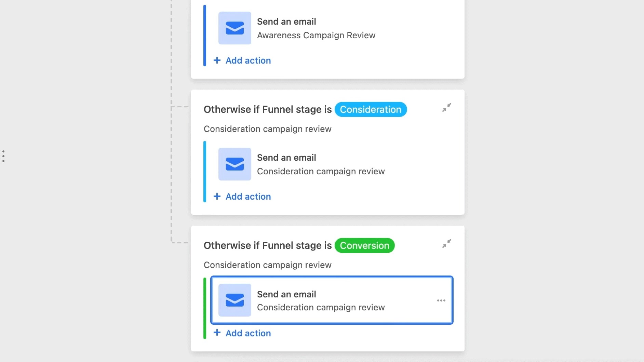This screenshot has width=644, height=362.
Task: Click 'Consideration campaign review' subtitle in highlighted action
Action: coord(321,307)
